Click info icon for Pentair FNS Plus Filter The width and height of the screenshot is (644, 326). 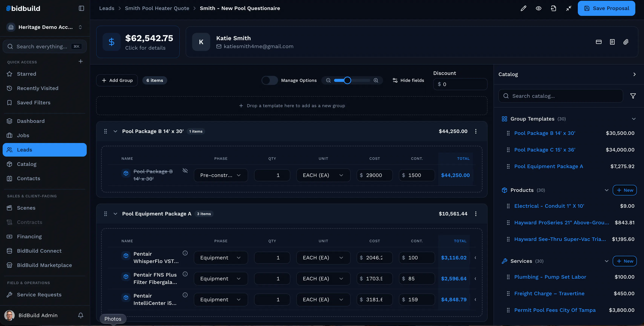185,274
